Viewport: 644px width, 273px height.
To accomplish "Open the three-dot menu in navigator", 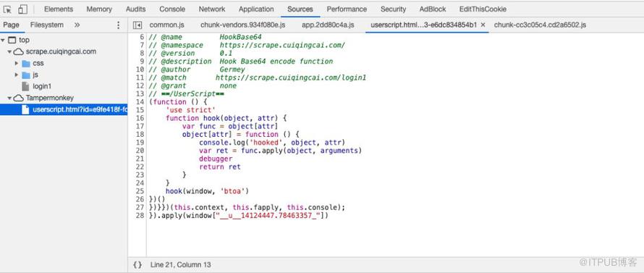I will [118, 25].
